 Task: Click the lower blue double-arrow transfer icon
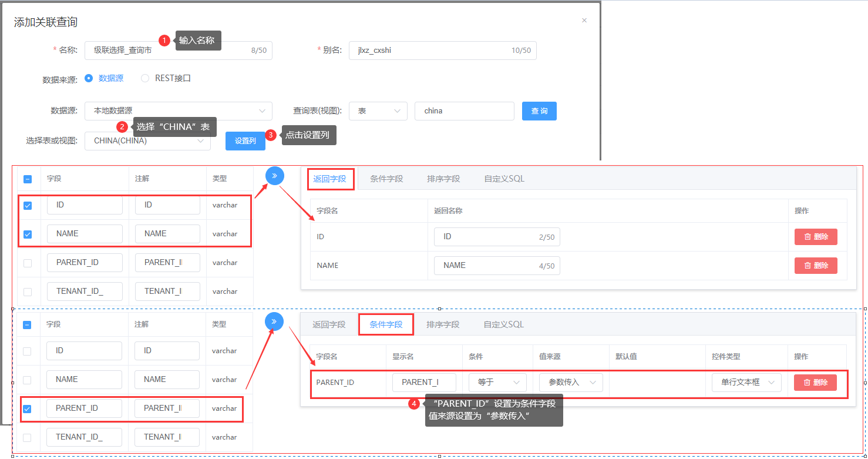[x=274, y=321]
